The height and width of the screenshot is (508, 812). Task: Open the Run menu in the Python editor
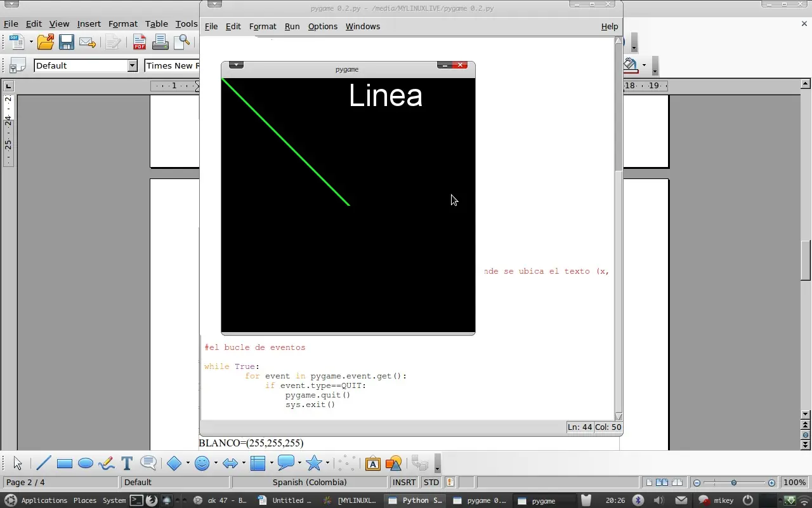point(292,26)
